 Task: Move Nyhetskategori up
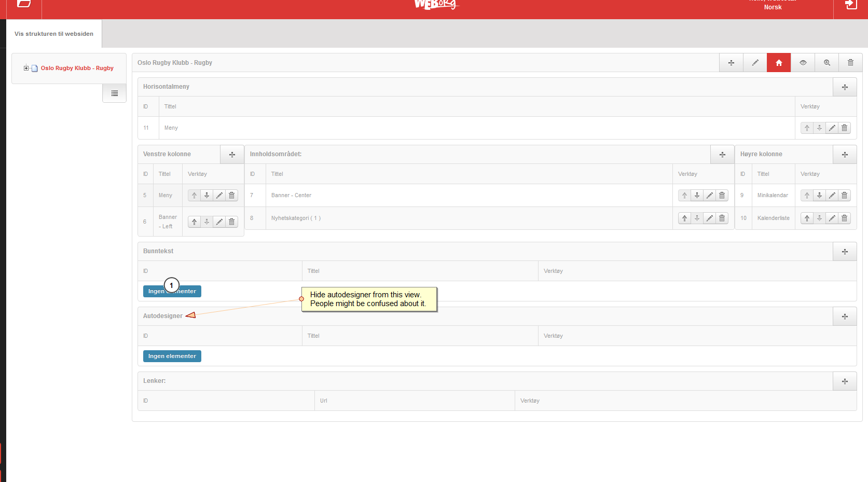684,218
